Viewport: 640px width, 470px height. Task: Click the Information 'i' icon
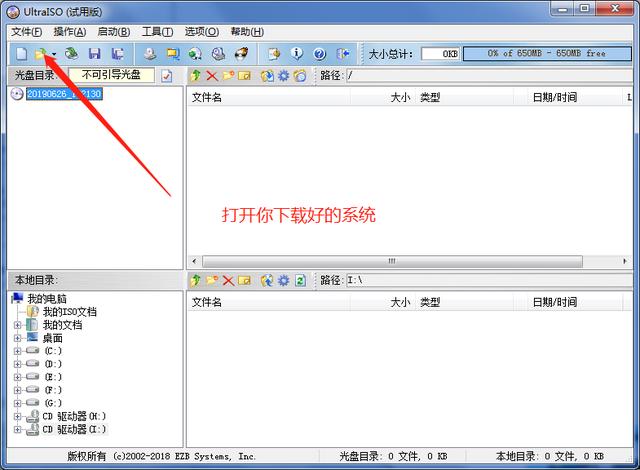pos(297,53)
